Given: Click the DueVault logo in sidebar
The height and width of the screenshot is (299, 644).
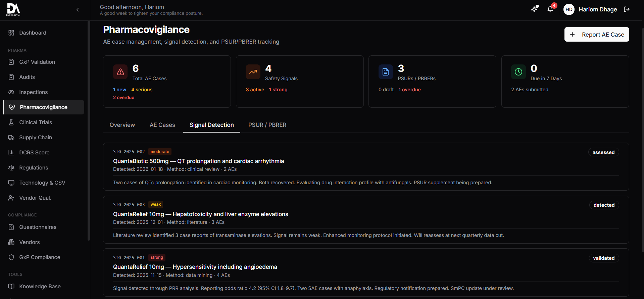Looking at the screenshot, I should (x=13, y=9).
